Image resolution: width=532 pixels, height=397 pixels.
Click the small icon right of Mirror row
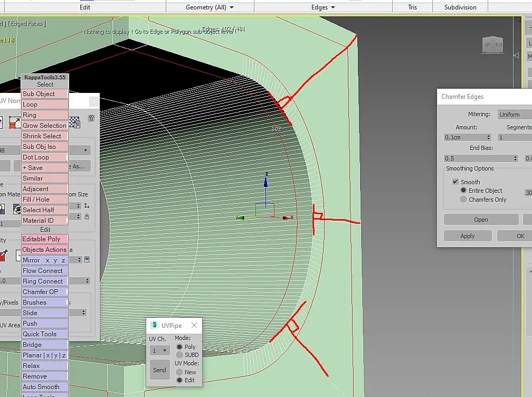[x=87, y=260]
